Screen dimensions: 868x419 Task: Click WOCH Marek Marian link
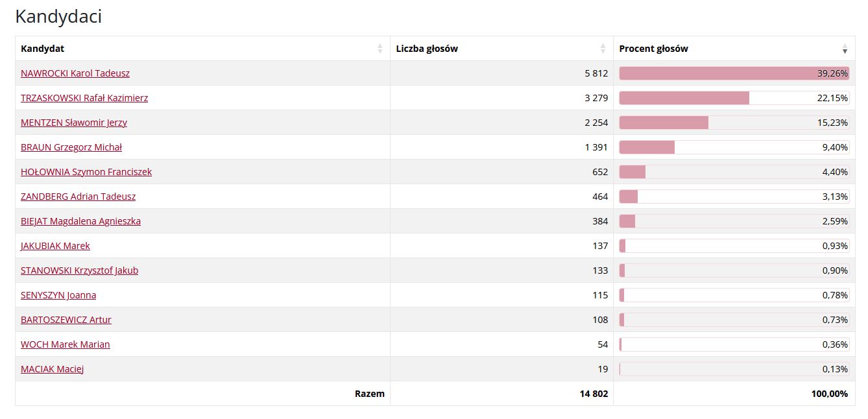(x=66, y=344)
